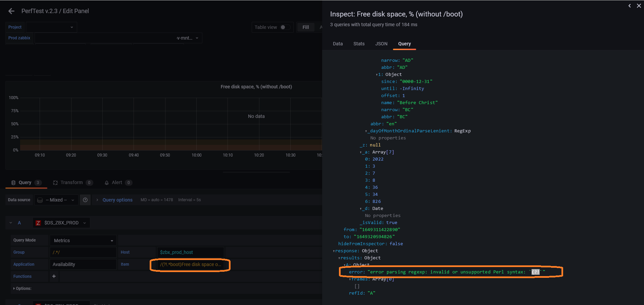Switch to the JSON tab

[x=381, y=44]
